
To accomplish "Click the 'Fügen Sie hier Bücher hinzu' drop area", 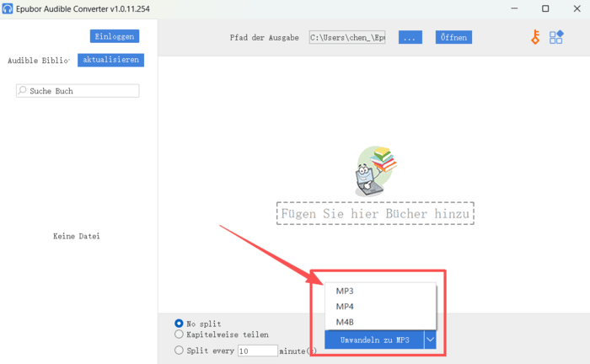I will click(x=375, y=213).
